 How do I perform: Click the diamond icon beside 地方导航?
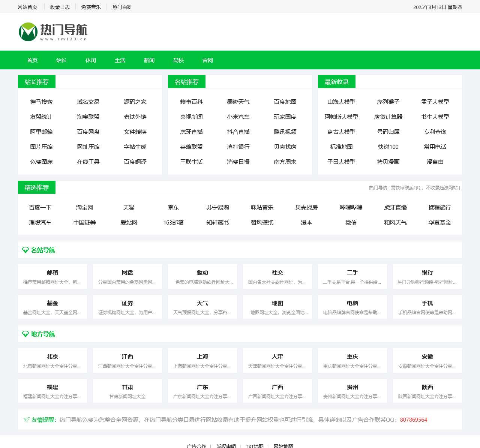25,334
